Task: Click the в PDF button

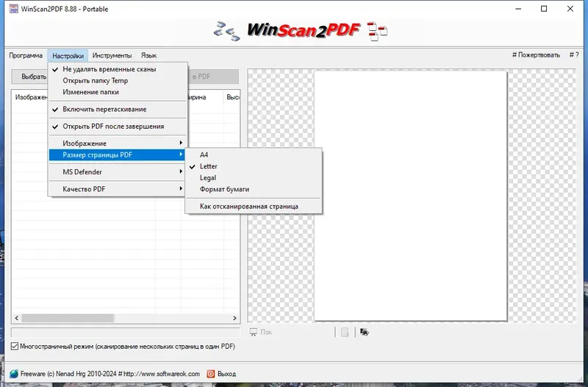Action: [212, 77]
